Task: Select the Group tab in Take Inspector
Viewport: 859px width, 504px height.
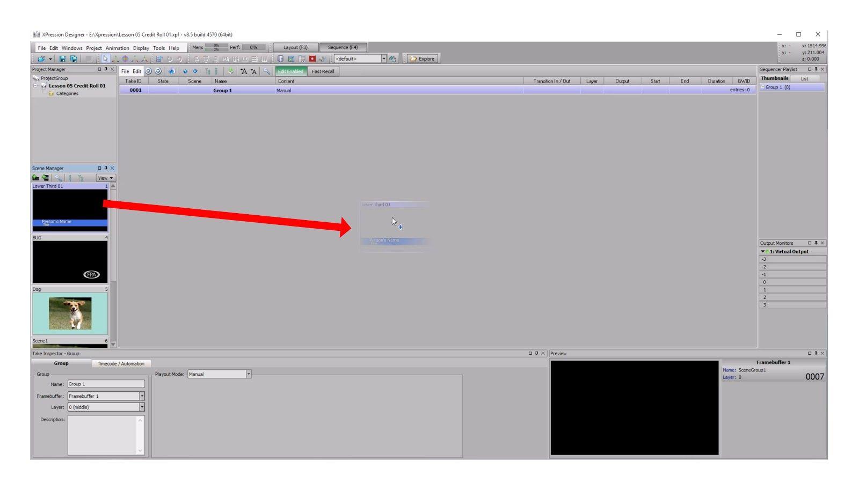Action: 61,363
